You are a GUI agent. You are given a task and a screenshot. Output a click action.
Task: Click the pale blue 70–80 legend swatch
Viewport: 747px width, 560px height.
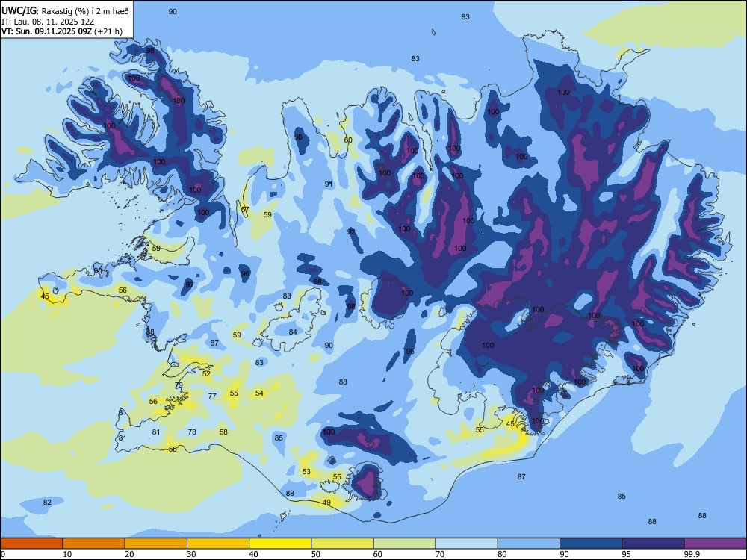click(x=466, y=544)
